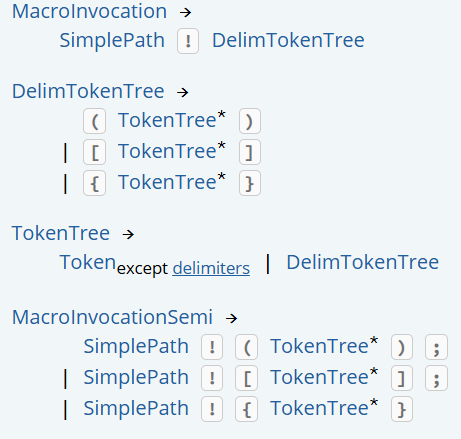Open TokenTree link in curly brace MacroInvocationSemi alternative

[x=319, y=408]
